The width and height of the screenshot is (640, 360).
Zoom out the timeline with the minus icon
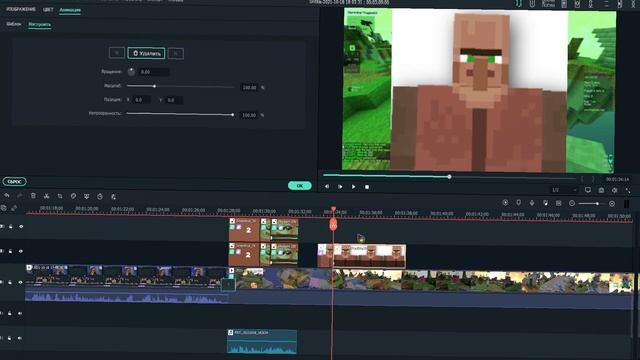click(x=572, y=203)
